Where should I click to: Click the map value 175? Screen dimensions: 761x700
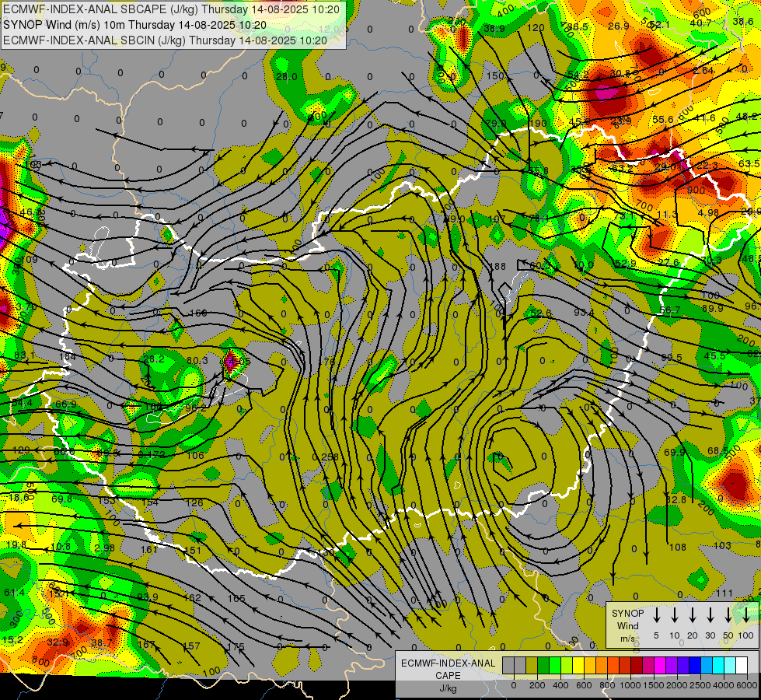[x=236, y=646]
